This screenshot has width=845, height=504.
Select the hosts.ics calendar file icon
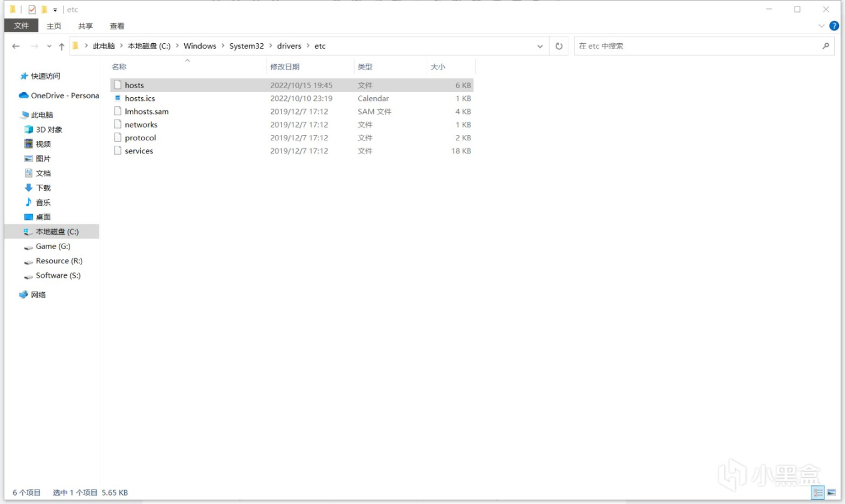click(x=118, y=98)
